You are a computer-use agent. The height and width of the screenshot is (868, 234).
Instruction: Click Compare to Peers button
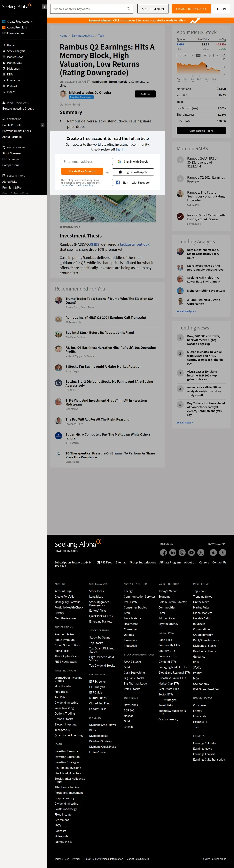[201, 131]
